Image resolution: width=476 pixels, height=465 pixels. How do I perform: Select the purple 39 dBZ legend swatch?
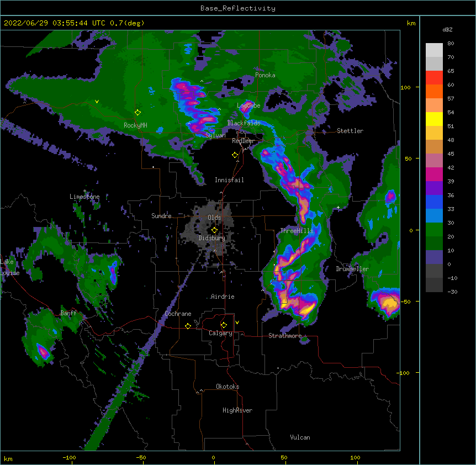(434, 188)
